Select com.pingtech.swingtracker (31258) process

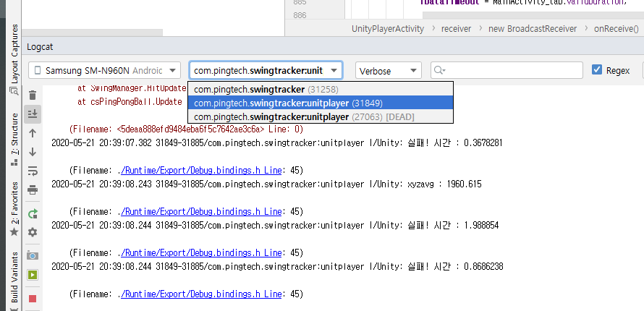321,89
